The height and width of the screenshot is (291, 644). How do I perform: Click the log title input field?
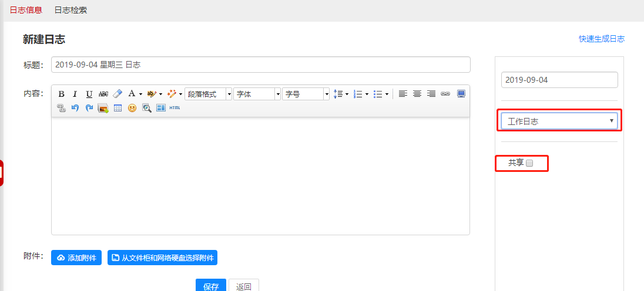pos(260,65)
